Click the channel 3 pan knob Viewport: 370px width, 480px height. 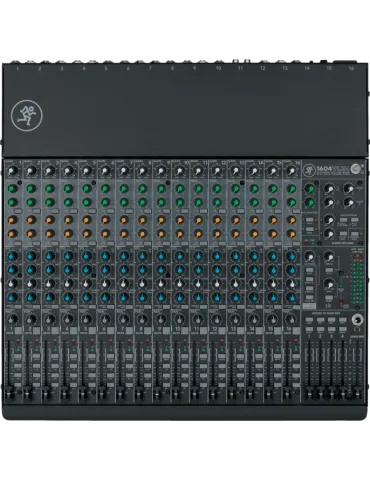pos(50,319)
